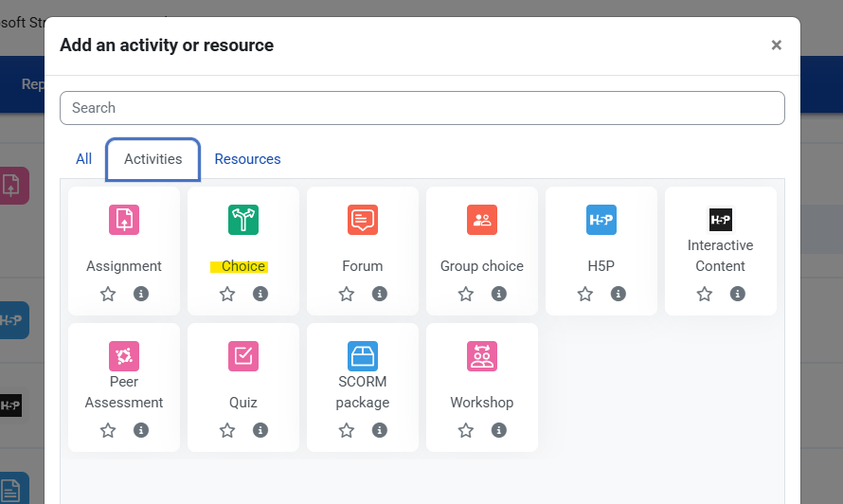Select the Workshop activity icon
This screenshot has height=504, width=843.
482,356
